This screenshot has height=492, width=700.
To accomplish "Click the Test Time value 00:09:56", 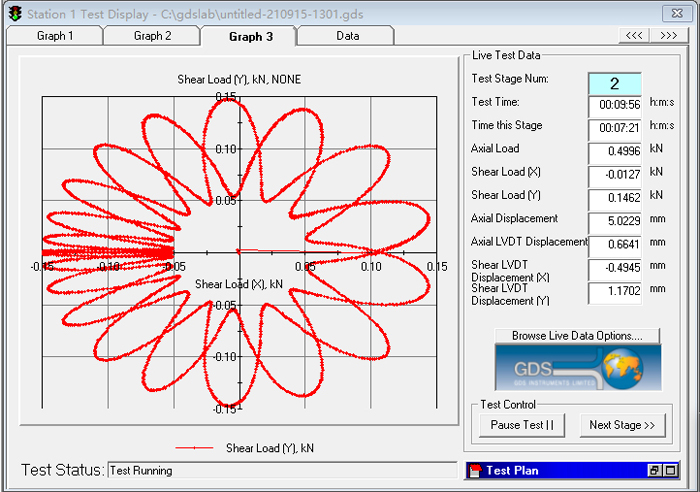I will 615,106.
